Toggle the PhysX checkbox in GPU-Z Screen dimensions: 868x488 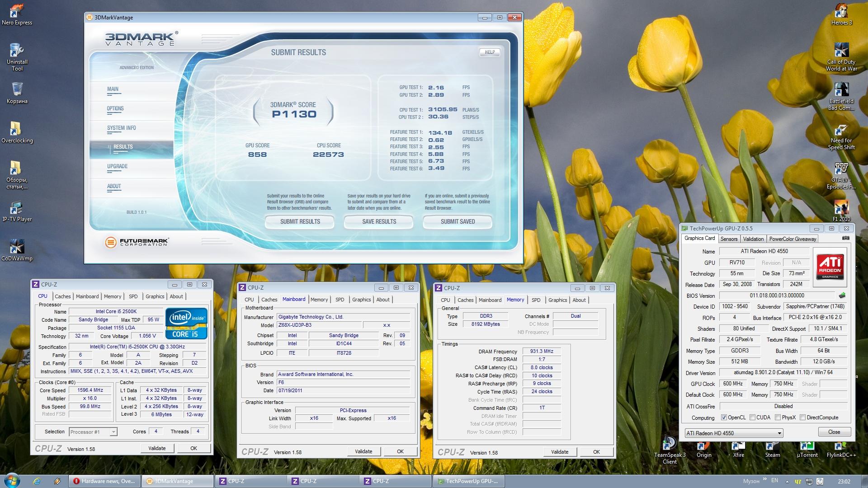coord(778,418)
